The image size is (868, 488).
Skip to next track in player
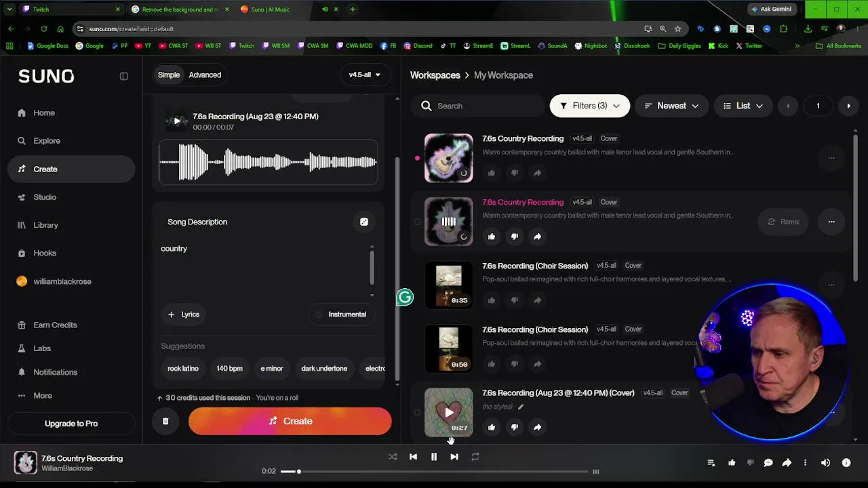[x=454, y=457]
